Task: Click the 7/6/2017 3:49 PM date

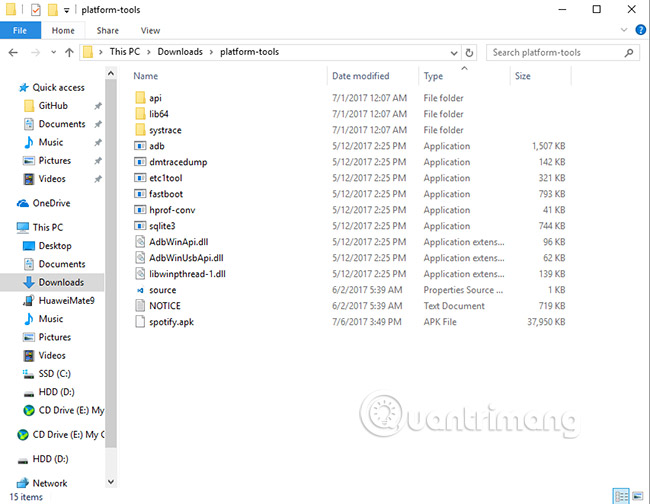Action: click(367, 322)
